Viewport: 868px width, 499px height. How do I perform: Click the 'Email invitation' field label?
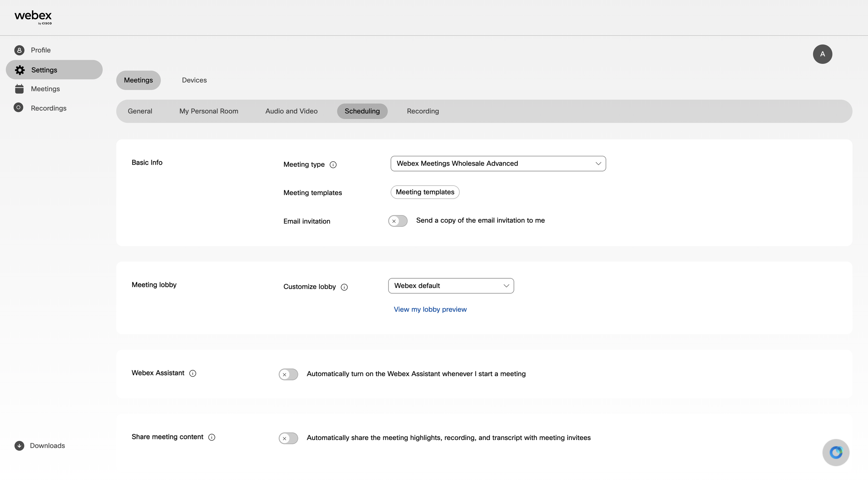tap(307, 221)
